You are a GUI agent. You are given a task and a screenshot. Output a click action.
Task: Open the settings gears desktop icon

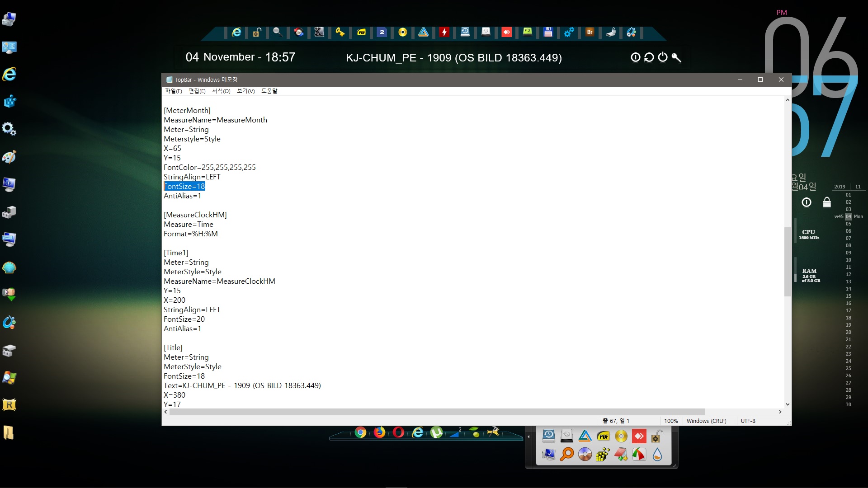point(9,129)
